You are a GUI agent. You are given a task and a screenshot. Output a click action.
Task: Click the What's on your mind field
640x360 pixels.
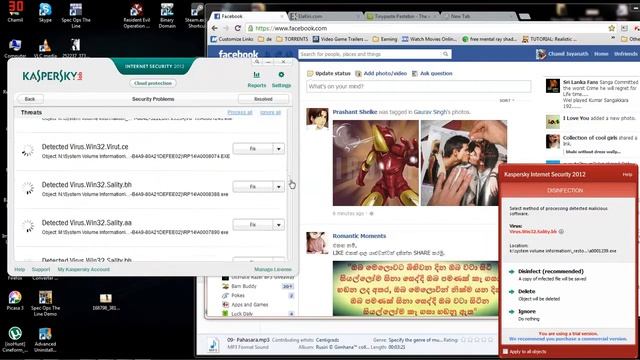pyautogui.click(x=418, y=87)
